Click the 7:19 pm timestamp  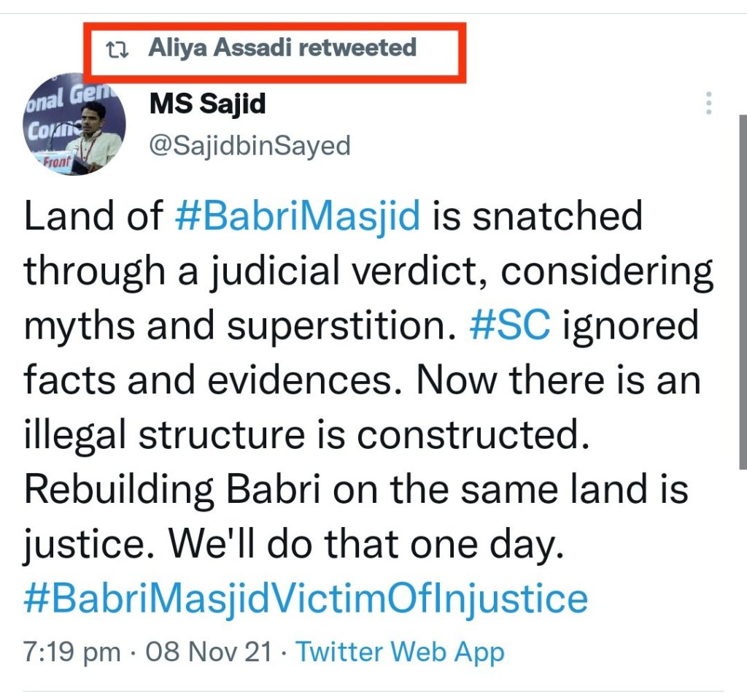pyautogui.click(x=71, y=652)
